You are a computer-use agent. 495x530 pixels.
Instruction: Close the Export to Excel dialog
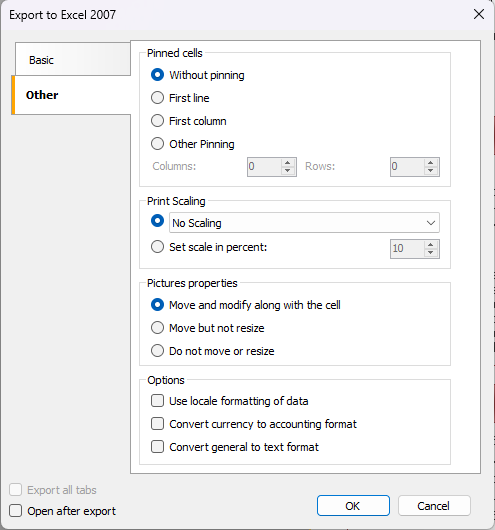[x=479, y=14]
